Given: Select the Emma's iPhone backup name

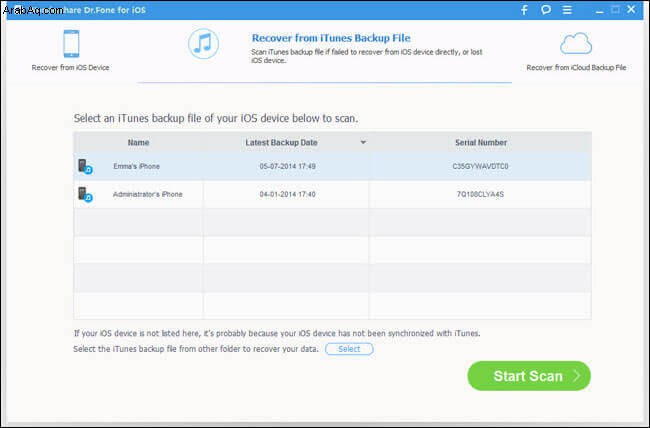Looking at the screenshot, I should coord(136,166).
